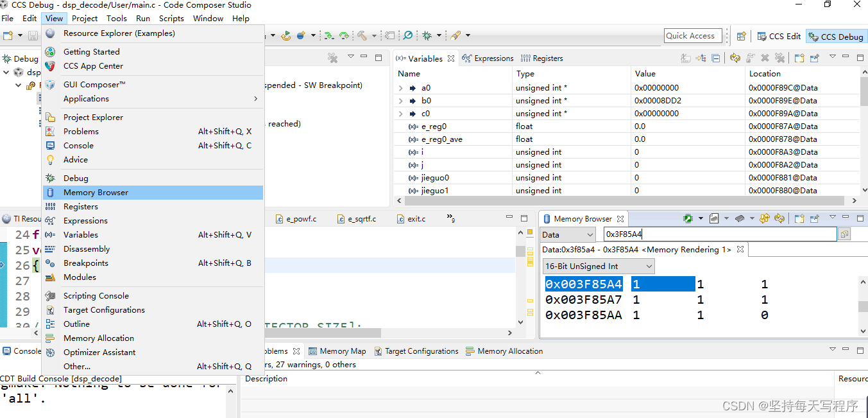Expand the Applications submenu arrow
This screenshot has width=868, height=418.
[x=255, y=99]
